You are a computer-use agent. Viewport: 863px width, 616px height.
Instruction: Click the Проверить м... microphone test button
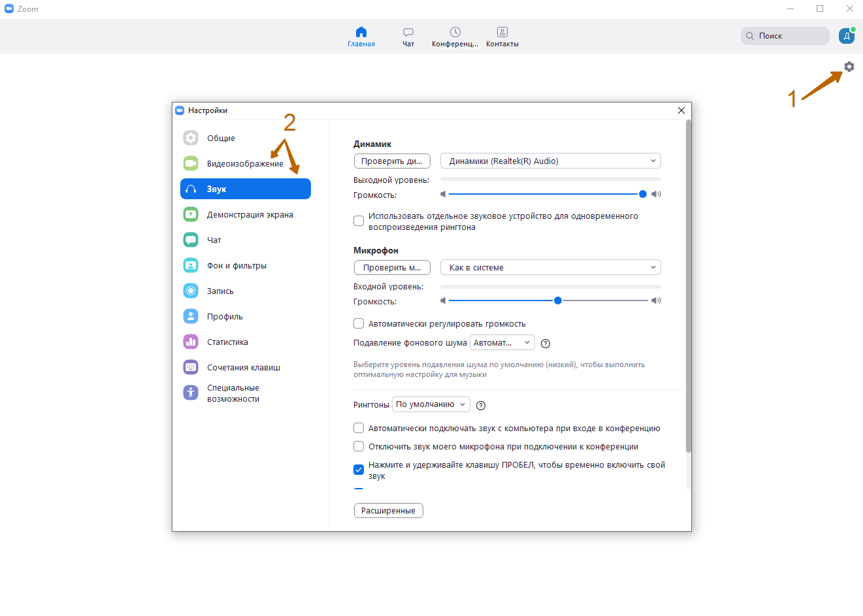(x=392, y=267)
